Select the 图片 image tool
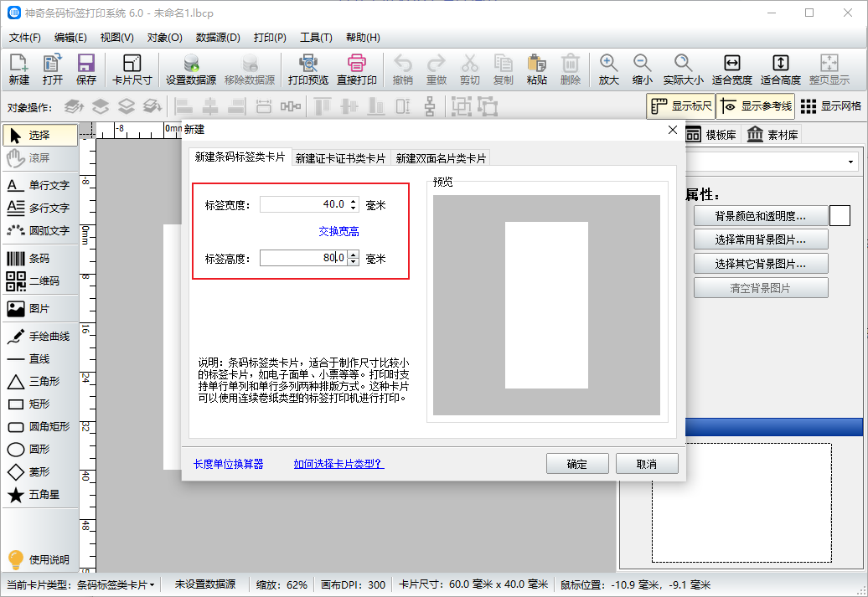Screen dimensions: 868x597 click(x=40, y=309)
